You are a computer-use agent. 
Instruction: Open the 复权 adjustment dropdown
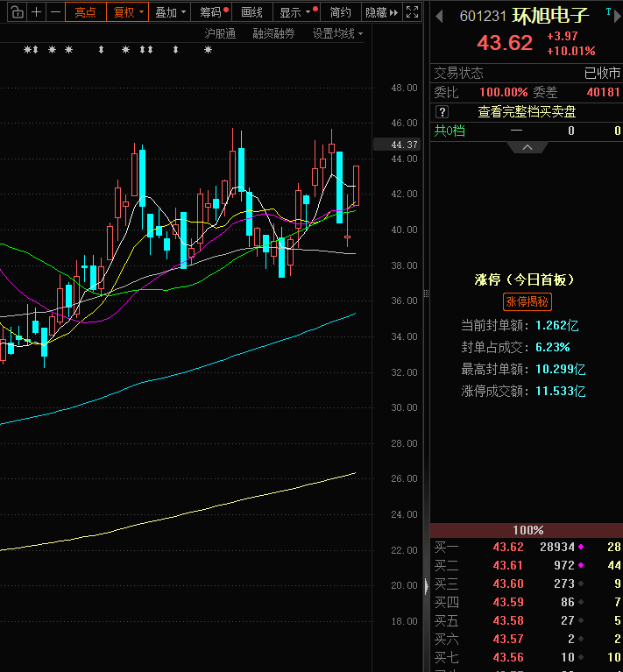(x=128, y=12)
